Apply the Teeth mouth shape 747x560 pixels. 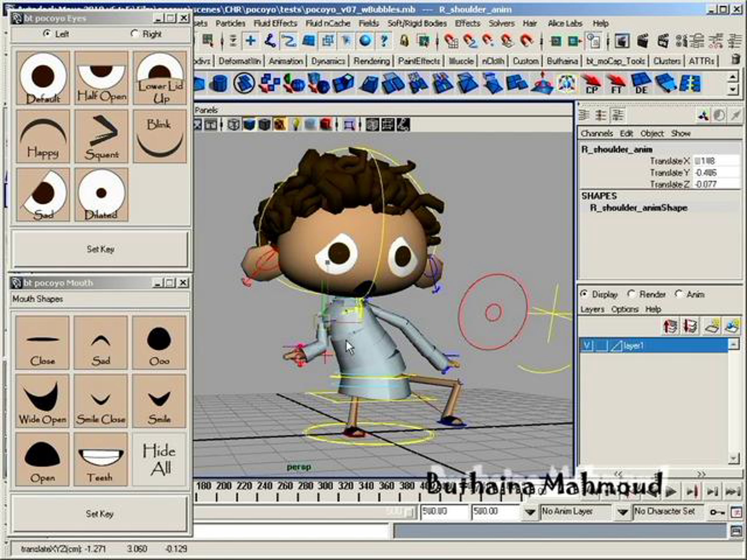point(101,460)
